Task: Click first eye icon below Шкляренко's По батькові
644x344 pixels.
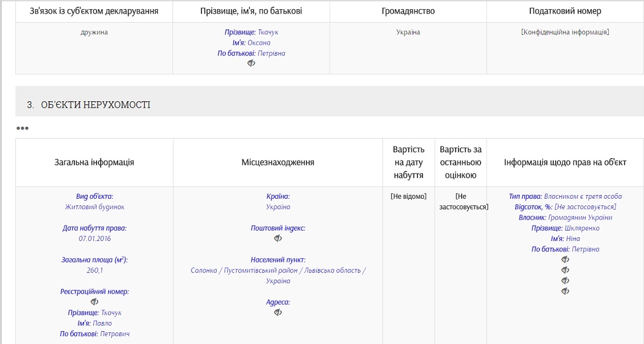Action: tap(565, 259)
